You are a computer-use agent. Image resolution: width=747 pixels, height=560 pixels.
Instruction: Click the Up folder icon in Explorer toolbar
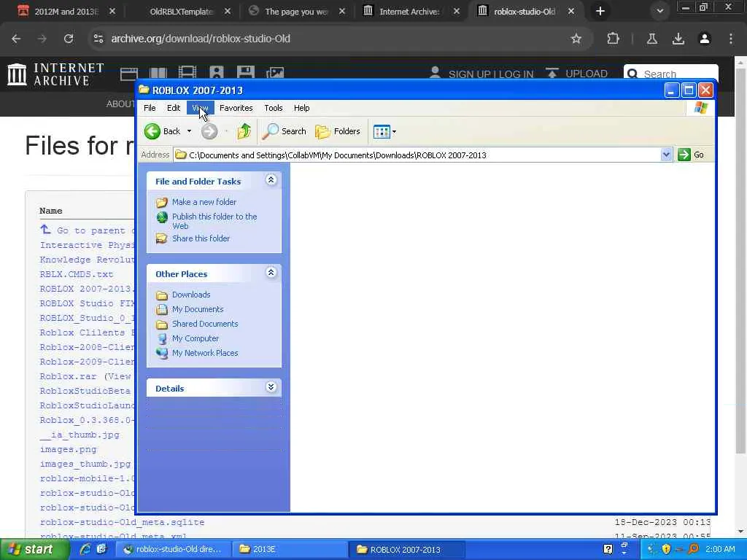coord(244,131)
